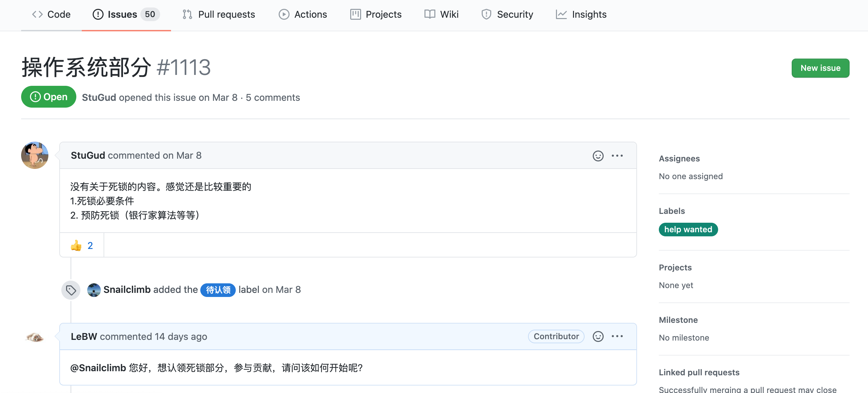The height and width of the screenshot is (393, 868).
Task: Click the Projects board icon
Action: point(355,14)
